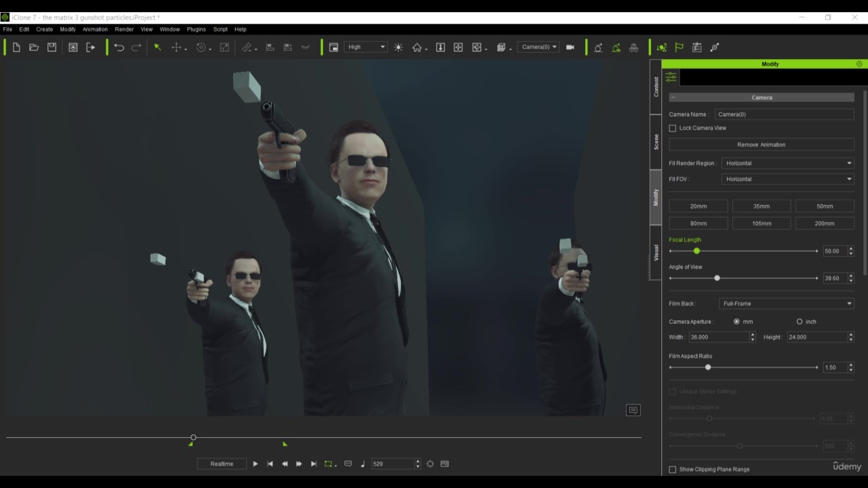Image resolution: width=868 pixels, height=488 pixels.
Task: Jump to the end frame
Action: [x=313, y=464]
